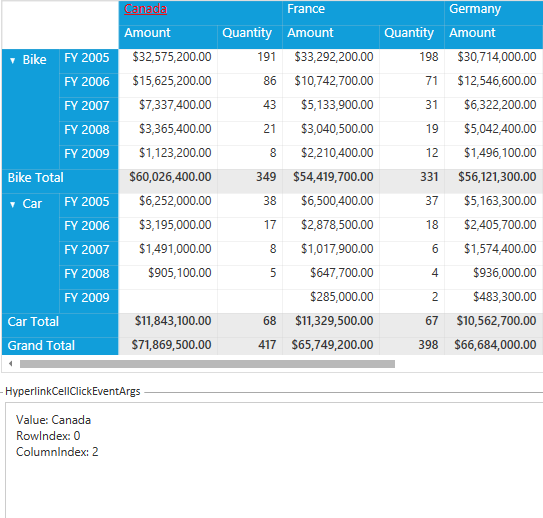Select cell $905,100.00

pyautogui.click(x=168, y=277)
